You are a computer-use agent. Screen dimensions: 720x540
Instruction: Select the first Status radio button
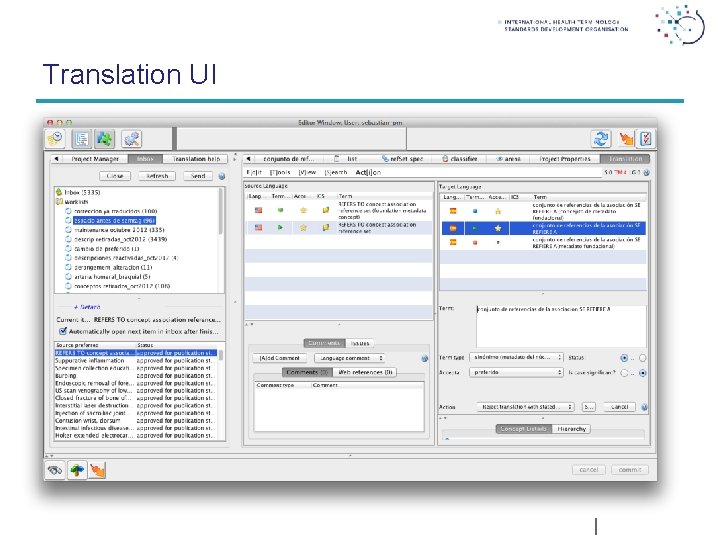coord(624,358)
